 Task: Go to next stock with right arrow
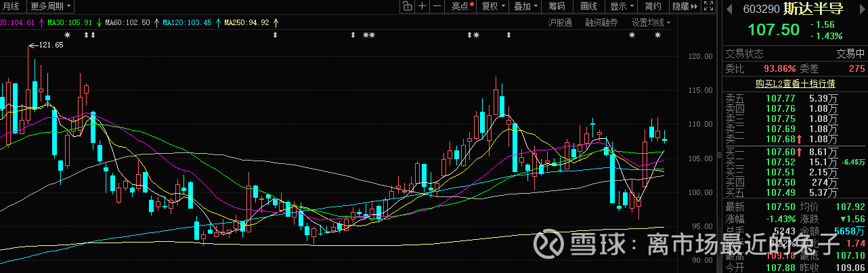(861, 9)
